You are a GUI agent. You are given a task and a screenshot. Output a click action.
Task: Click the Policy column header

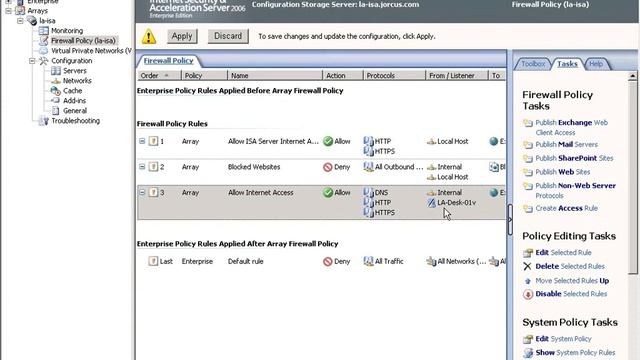204,76
